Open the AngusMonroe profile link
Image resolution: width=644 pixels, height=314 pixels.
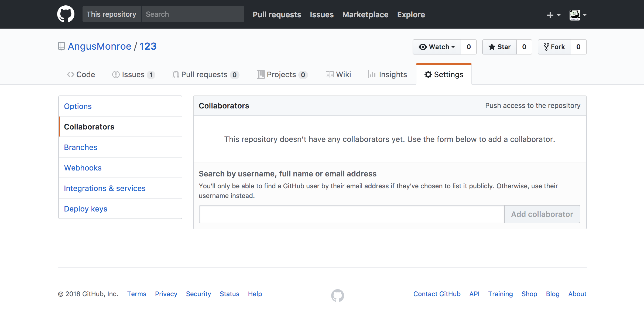pos(100,46)
